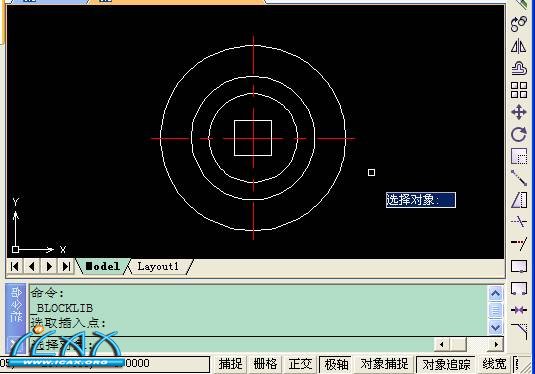Click command line scroll right arrow

[496, 344]
